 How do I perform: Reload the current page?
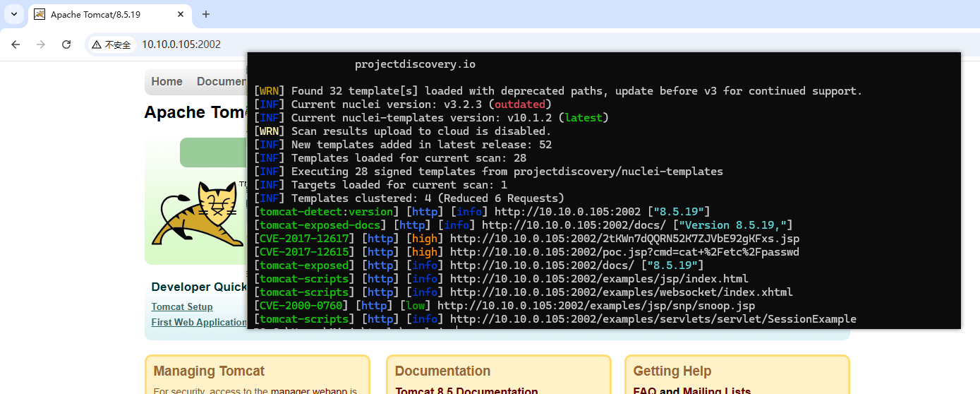pos(66,44)
